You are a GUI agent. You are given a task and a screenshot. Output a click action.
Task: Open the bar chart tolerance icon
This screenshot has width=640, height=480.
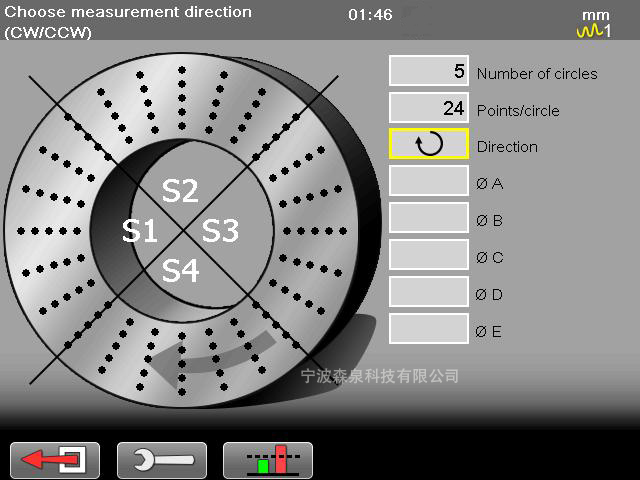pos(268,460)
